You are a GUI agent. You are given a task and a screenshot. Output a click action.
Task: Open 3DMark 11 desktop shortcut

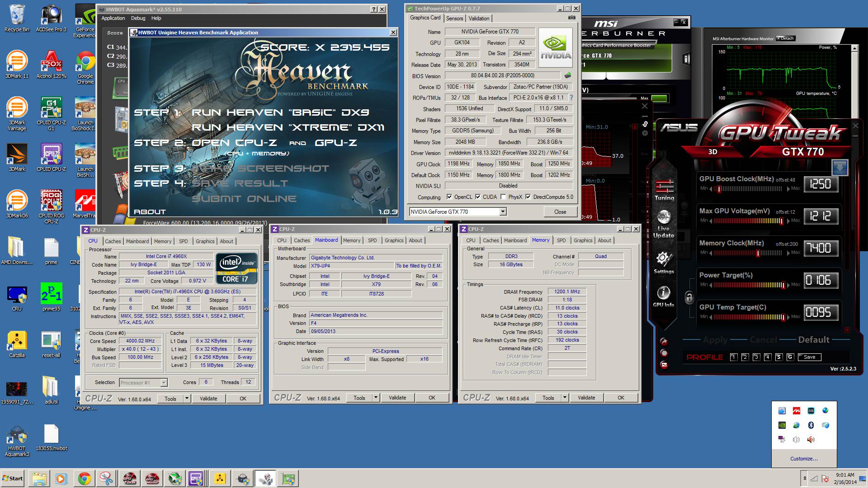click(x=17, y=65)
